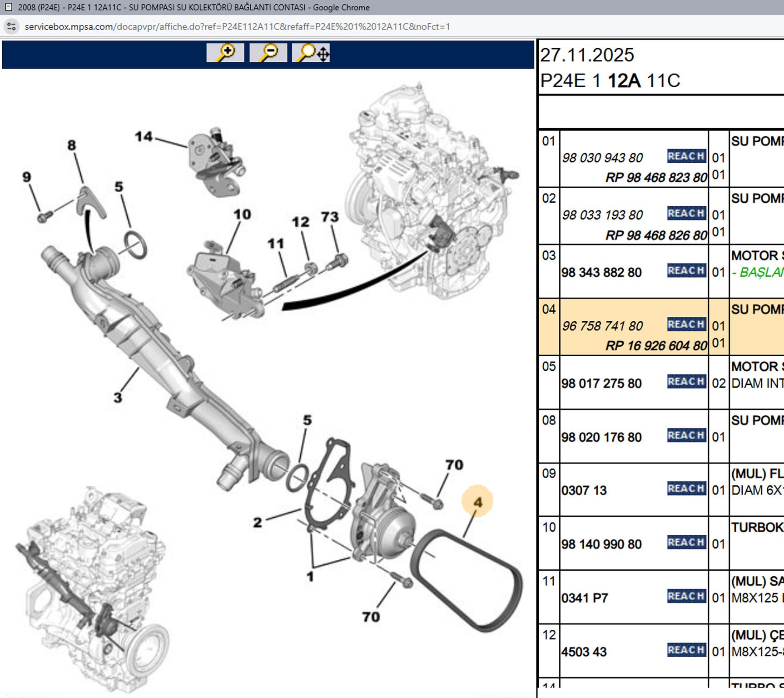Click REACH badge next to 0307 13

pos(686,489)
